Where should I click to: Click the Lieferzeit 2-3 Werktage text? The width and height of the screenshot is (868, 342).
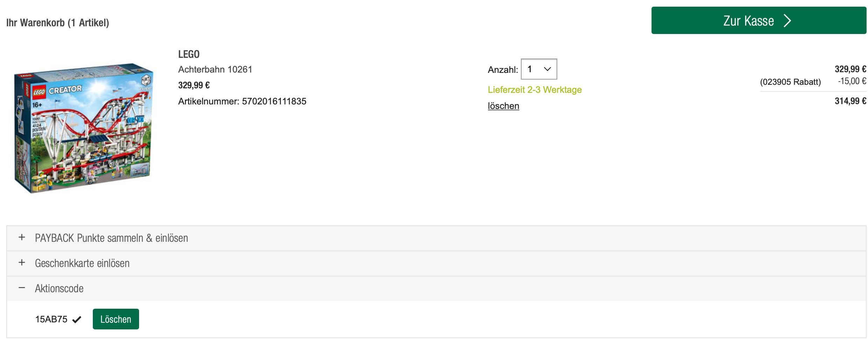(x=535, y=90)
